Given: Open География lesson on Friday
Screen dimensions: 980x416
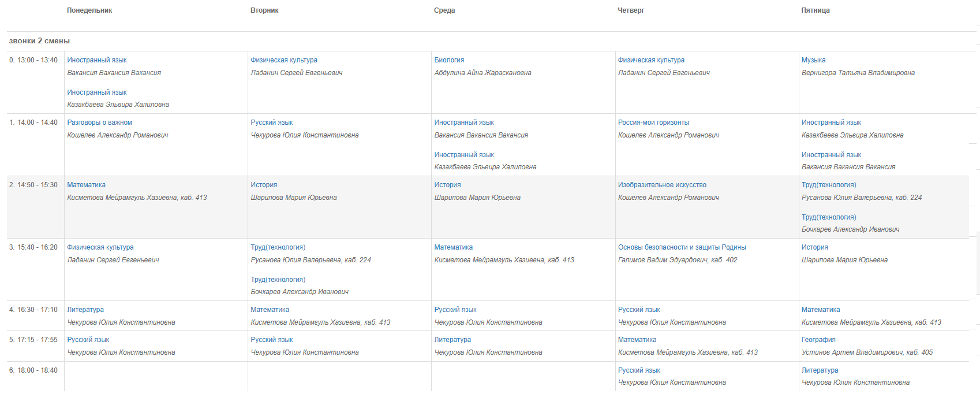Looking at the screenshot, I should pos(818,340).
